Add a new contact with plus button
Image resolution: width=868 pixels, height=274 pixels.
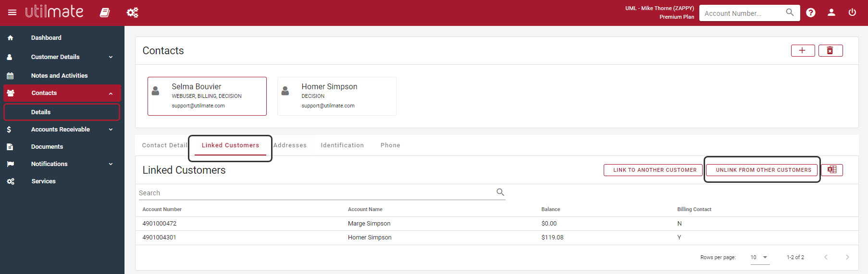pos(803,50)
